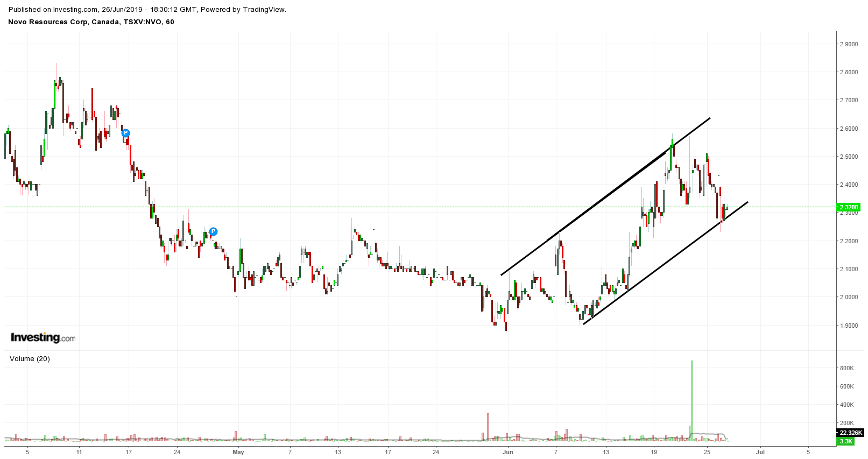Click the Jun label on time axis
Image resolution: width=868 pixels, height=459 pixels.
coord(507,452)
